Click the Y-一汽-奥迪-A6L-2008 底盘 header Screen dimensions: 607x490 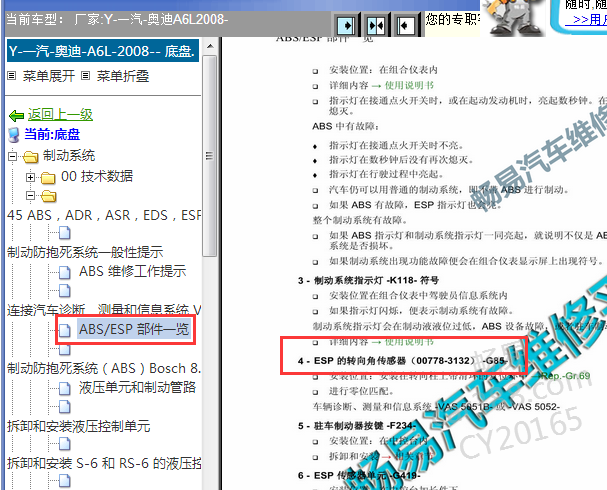coord(103,51)
